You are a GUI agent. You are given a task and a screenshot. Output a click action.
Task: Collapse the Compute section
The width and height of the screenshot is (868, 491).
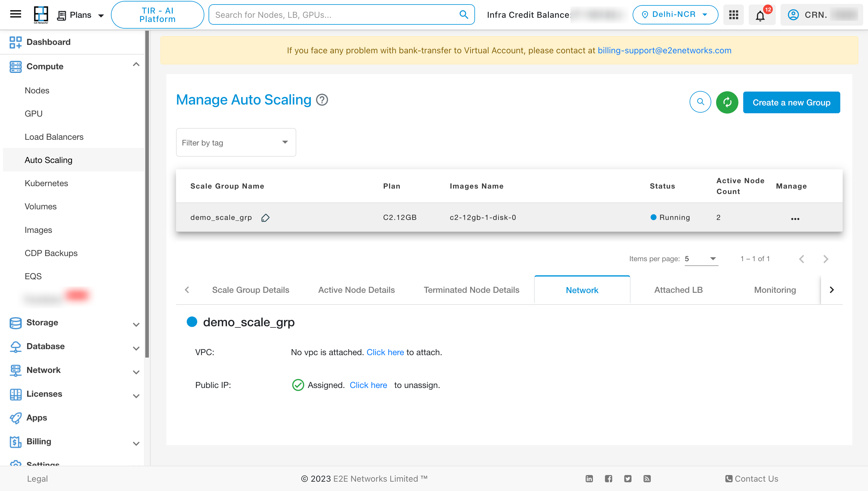coord(136,64)
